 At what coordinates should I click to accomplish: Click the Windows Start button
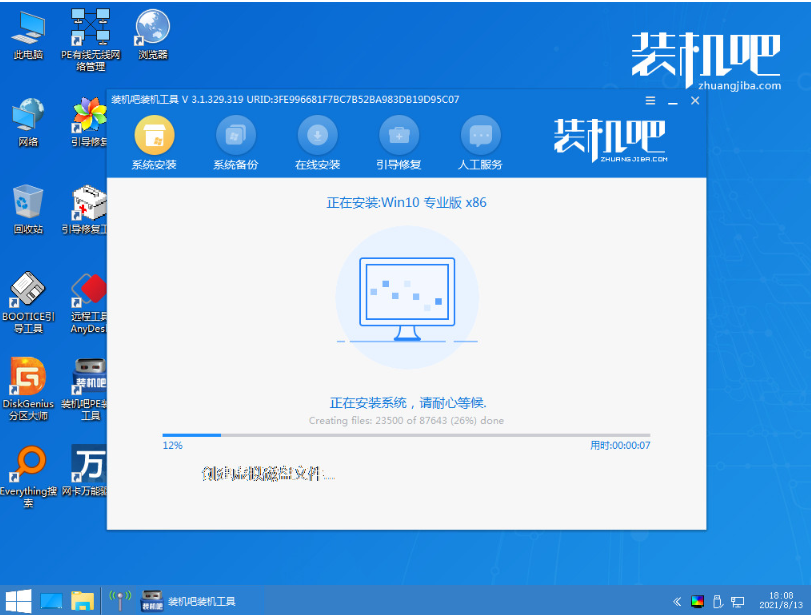pos(19,601)
